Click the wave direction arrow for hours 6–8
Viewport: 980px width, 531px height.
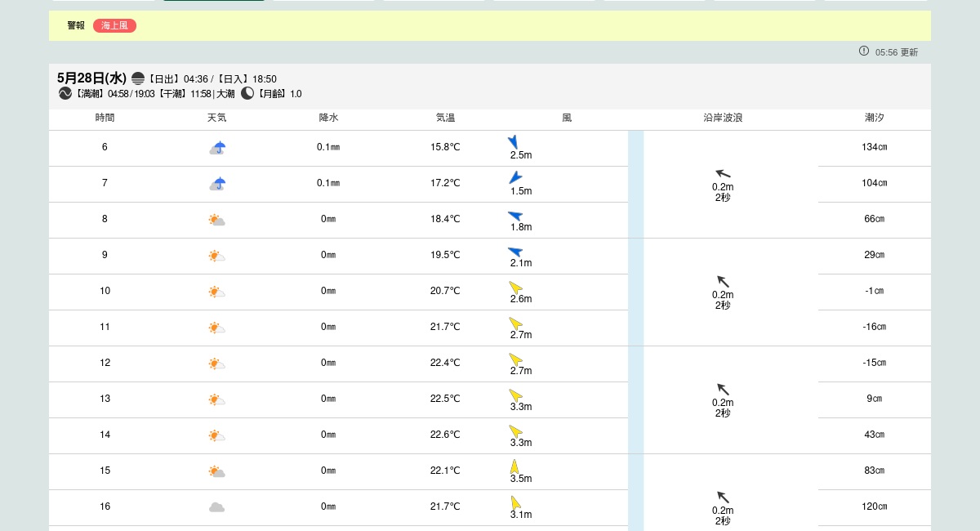coord(723,173)
